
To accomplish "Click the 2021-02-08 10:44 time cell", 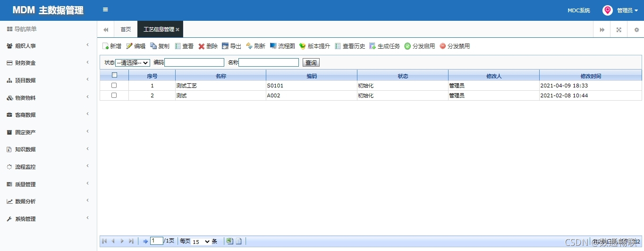I will pos(591,95).
